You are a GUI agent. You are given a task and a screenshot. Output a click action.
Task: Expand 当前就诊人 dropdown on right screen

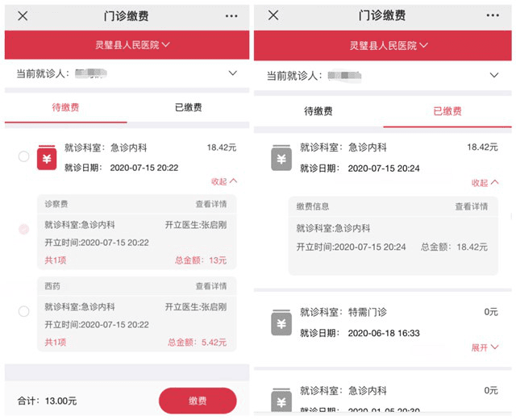point(494,75)
